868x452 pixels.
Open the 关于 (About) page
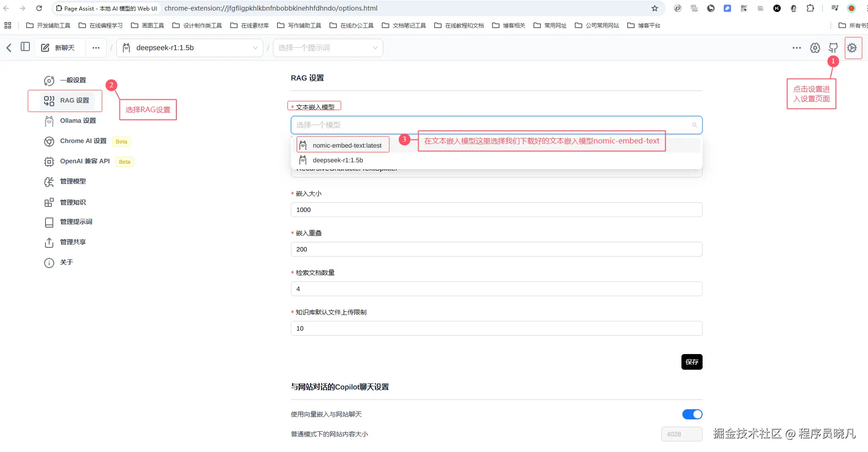point(67,262)
